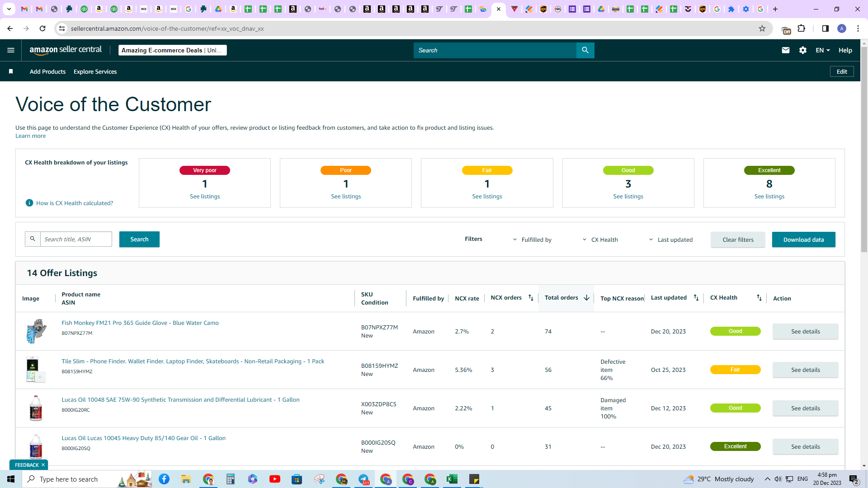
Task: Open the Chrome extensions puzzle icon
Action: pos(802,28)
